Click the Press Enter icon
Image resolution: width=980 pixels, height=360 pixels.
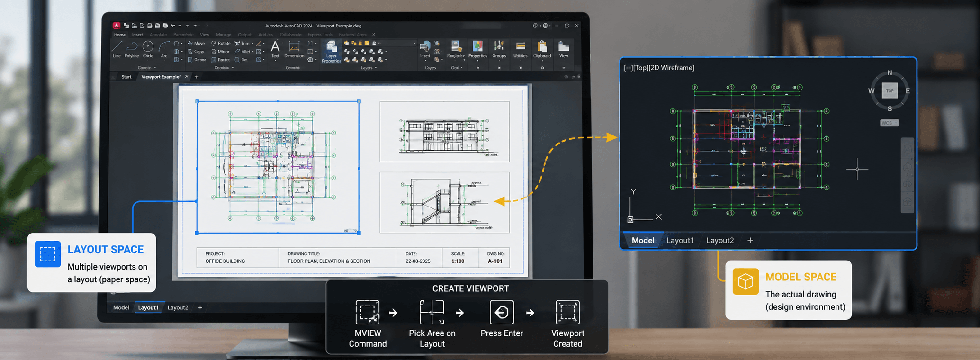click(502, 312)
